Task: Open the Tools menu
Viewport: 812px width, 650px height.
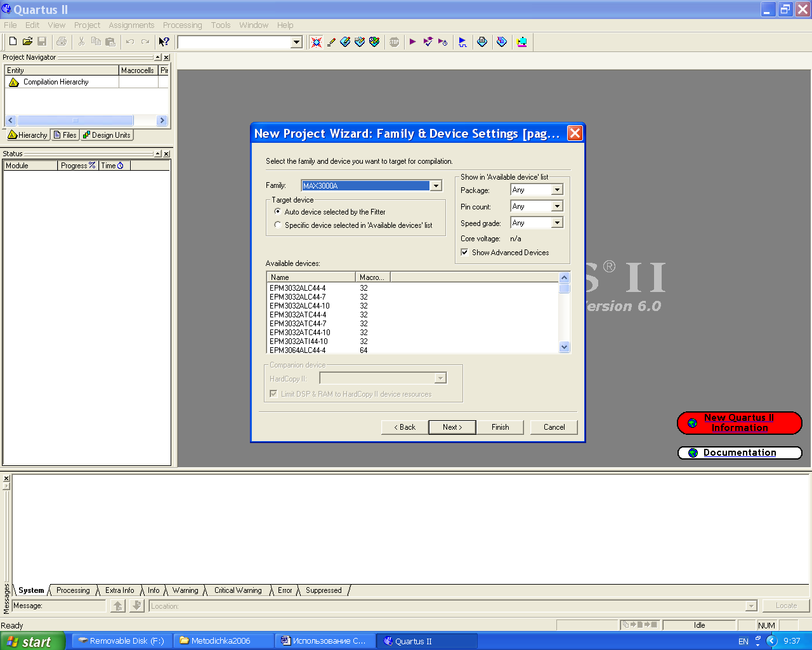Action: coord(221,25)
